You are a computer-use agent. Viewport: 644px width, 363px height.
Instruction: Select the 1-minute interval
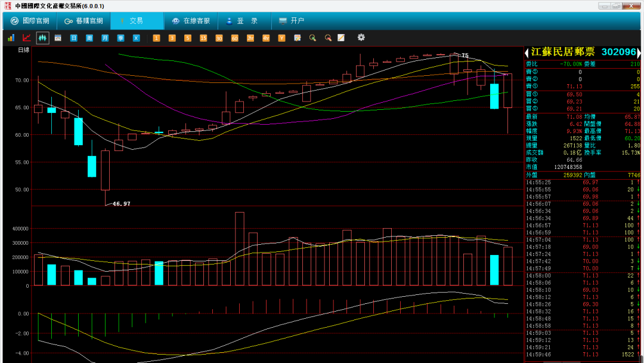pos(156,38)
